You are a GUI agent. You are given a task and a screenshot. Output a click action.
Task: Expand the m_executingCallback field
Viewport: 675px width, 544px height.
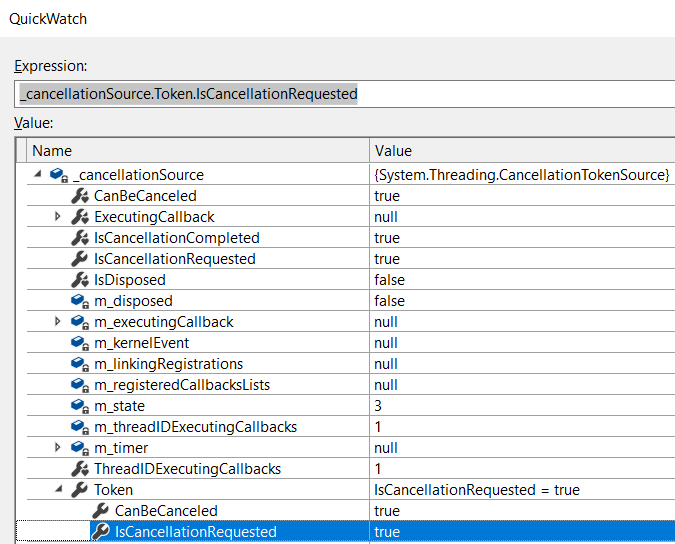[58, 321]
